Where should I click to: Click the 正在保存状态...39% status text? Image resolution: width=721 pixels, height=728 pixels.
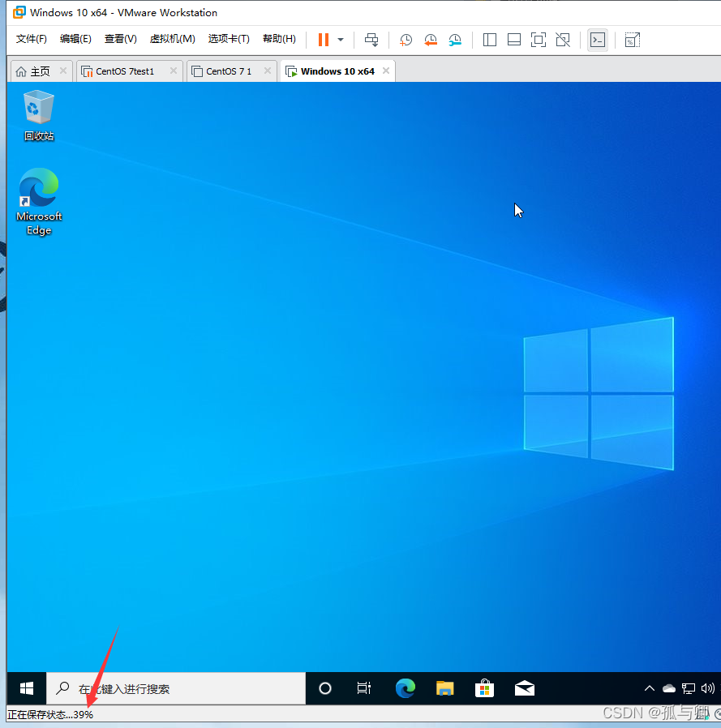tap(50, 714)
